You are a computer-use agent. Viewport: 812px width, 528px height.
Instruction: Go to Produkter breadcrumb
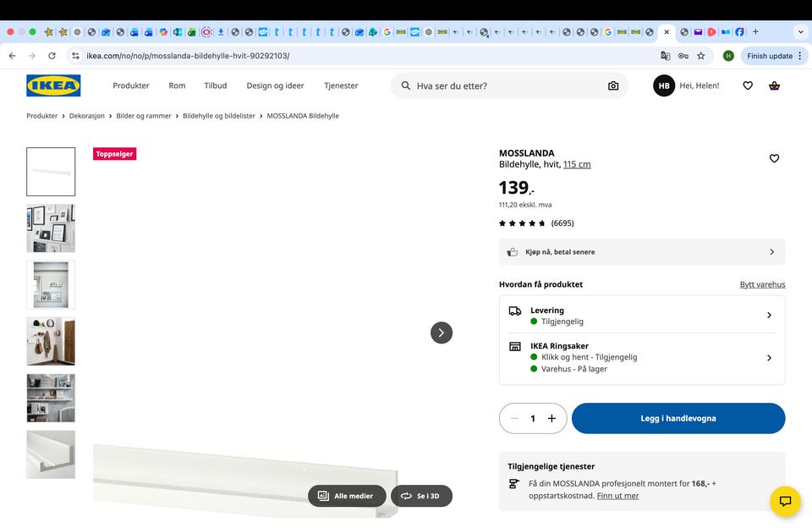point(42,116)
